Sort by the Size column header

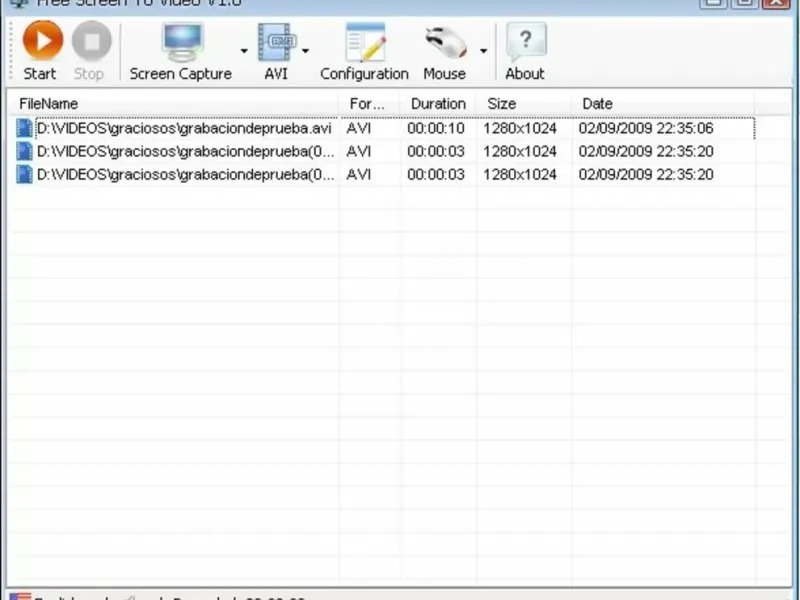point(523,104)
